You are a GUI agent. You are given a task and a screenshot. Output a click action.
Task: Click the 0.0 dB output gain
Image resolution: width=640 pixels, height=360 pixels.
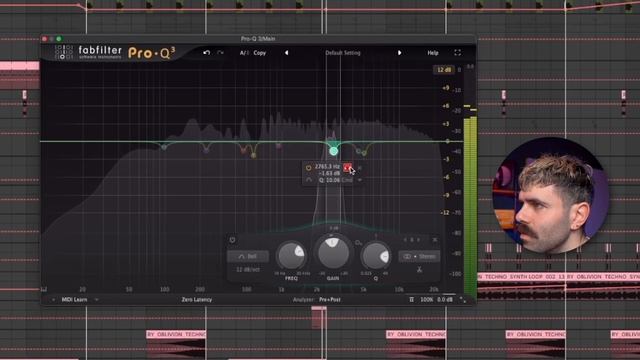click(x=445, y=300)
